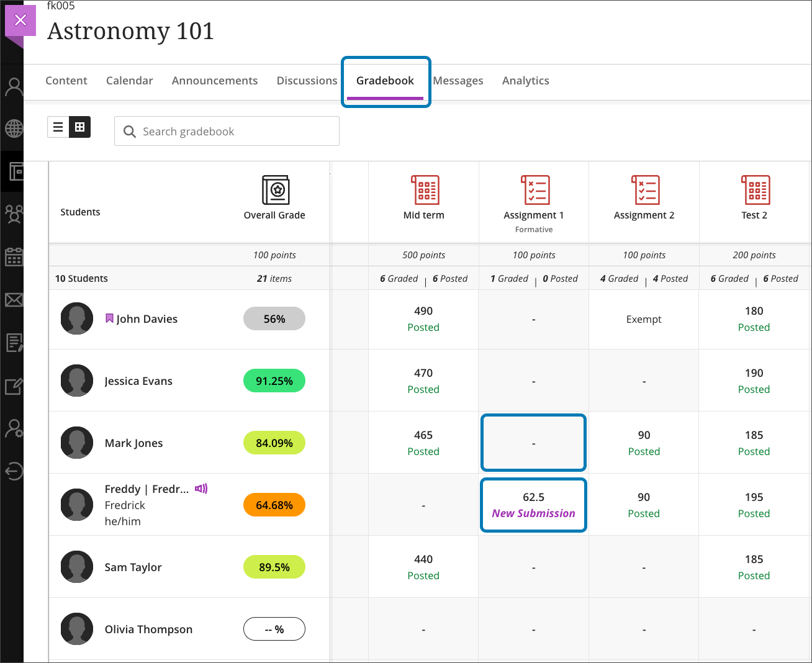
Task: Open the Test 2 column icon
Action: pyautogui.click(x=754, y=190)
